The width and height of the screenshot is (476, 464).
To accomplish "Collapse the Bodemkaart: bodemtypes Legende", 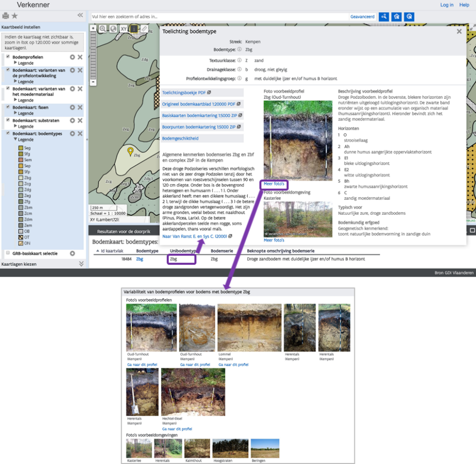I will pos(16,140).
